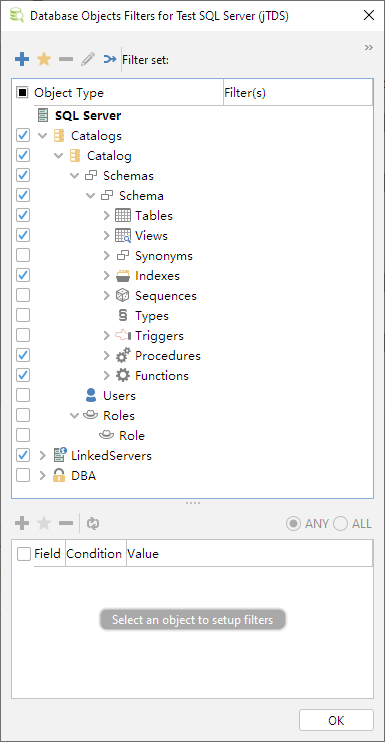
Task: Click the yellow star favorite filter icon
Action: (x=44, y=59)
